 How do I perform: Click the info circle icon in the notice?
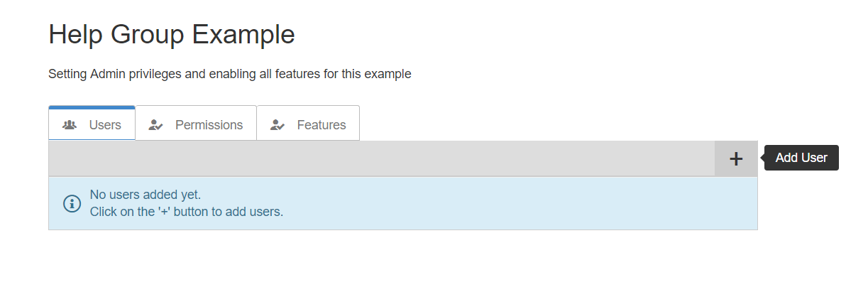click(x=72, y=203)
